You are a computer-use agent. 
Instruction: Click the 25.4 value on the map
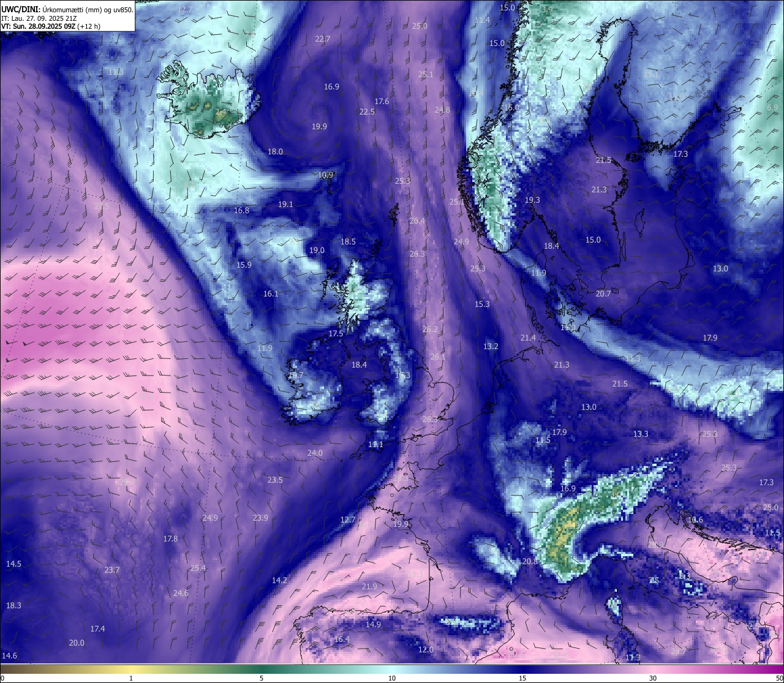[x=198, y=568]
